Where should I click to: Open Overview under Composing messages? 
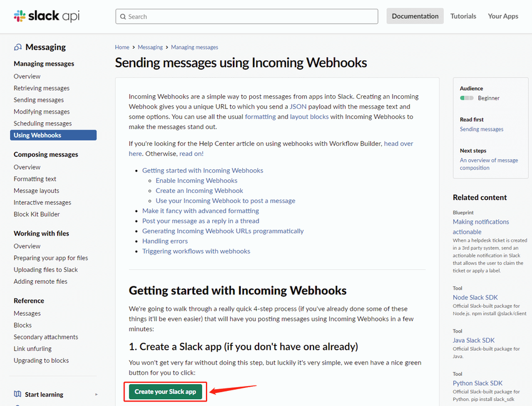point(27,167)
